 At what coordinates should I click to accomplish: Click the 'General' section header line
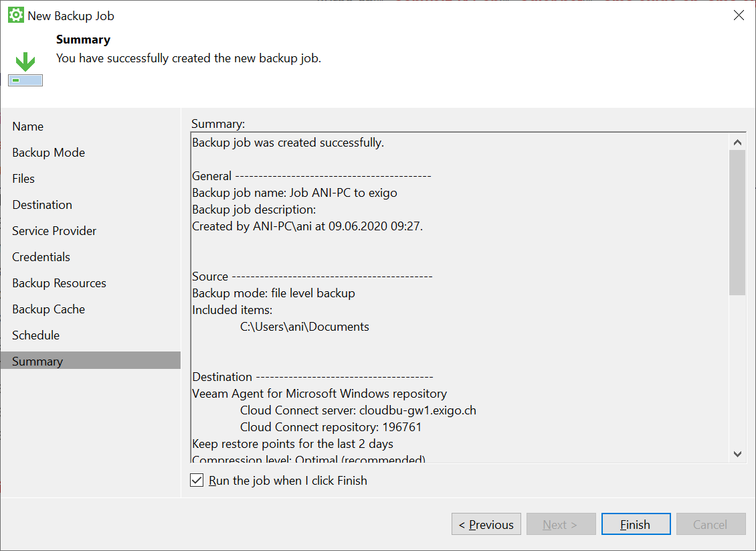point(312,176)
